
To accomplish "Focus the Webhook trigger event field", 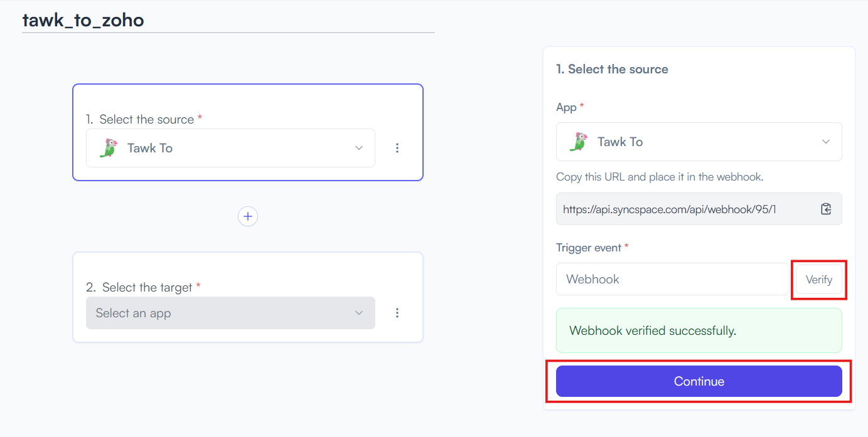I will 672,279.
